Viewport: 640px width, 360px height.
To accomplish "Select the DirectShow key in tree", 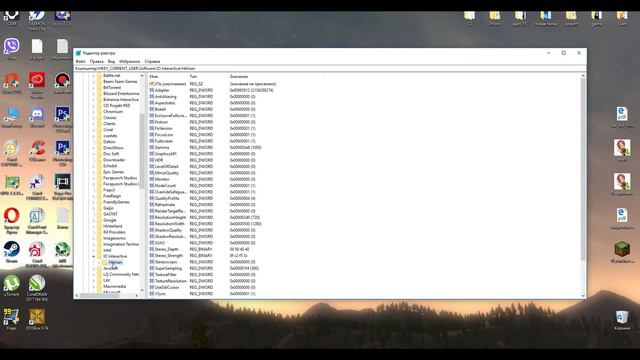I will click(113, 148).
